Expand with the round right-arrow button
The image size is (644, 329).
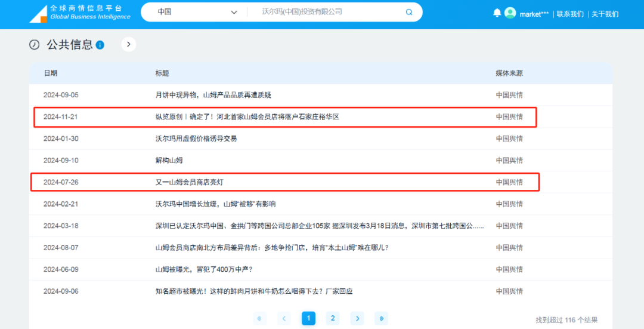(x=129, y=44)
